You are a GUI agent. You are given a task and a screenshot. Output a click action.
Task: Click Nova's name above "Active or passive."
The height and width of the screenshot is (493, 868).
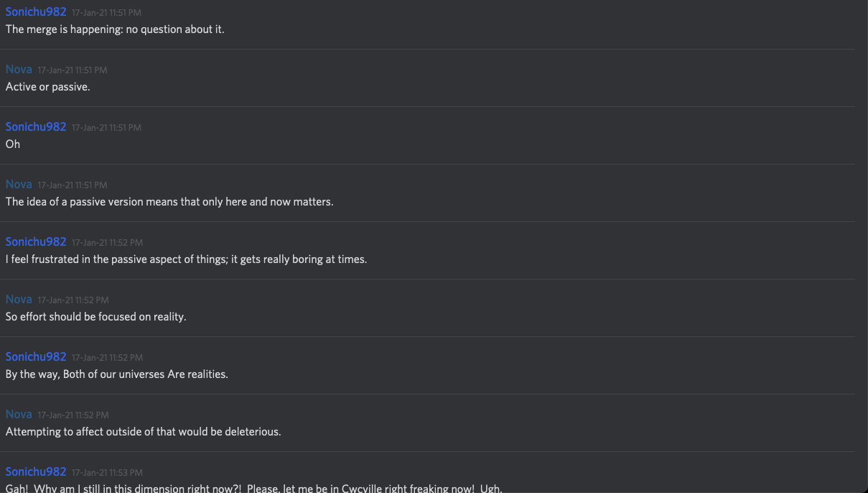tap(19, 69)
